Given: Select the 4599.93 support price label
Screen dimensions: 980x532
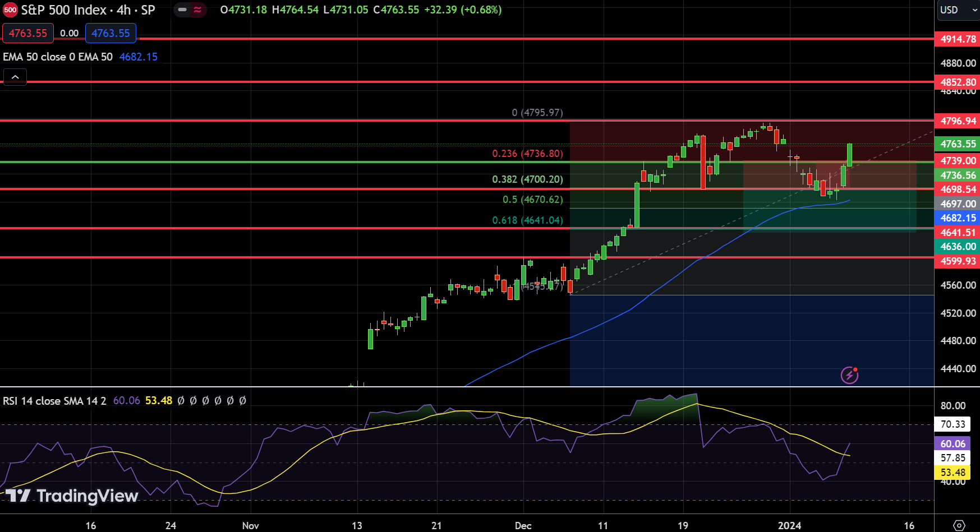Looking at the screenshot, I should click(x=958, y=261).
